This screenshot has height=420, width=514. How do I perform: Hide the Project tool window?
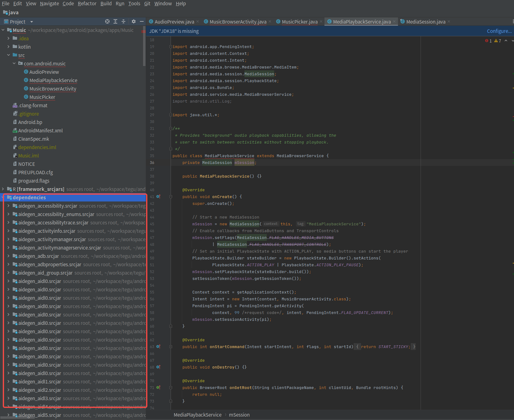(x=142, y=22)
